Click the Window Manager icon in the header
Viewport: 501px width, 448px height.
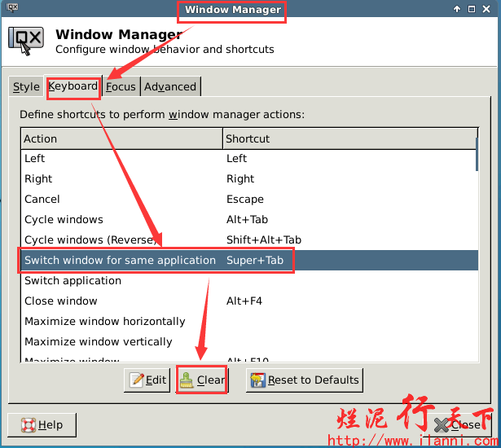click(25, 42)
